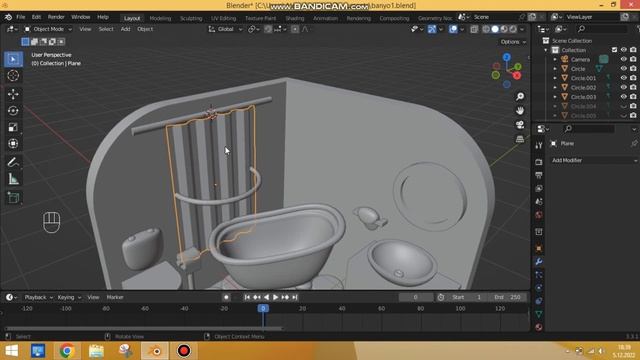
Task: Select the Move tool
Action: tap(13, 94)
